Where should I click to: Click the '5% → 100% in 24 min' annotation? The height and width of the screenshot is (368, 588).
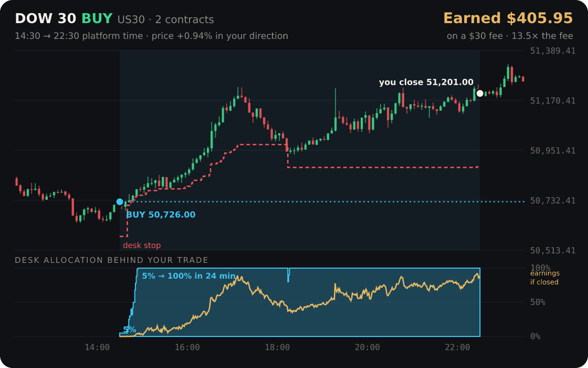point(188,276)
